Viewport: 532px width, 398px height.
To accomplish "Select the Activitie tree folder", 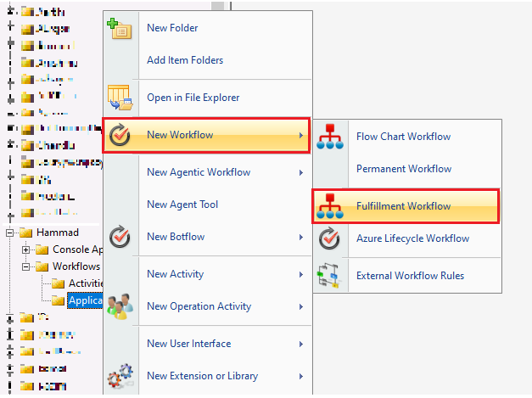I will tap(86, 283).
